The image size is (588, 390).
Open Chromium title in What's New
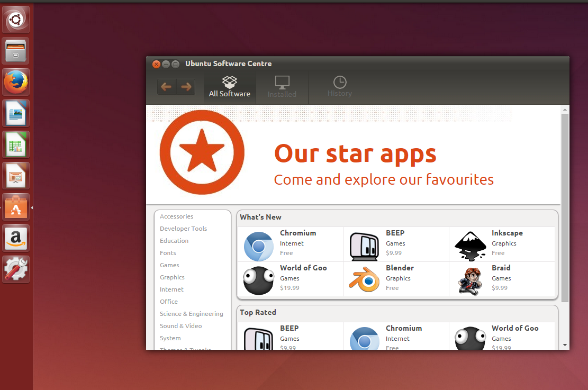tap(298, 233)
